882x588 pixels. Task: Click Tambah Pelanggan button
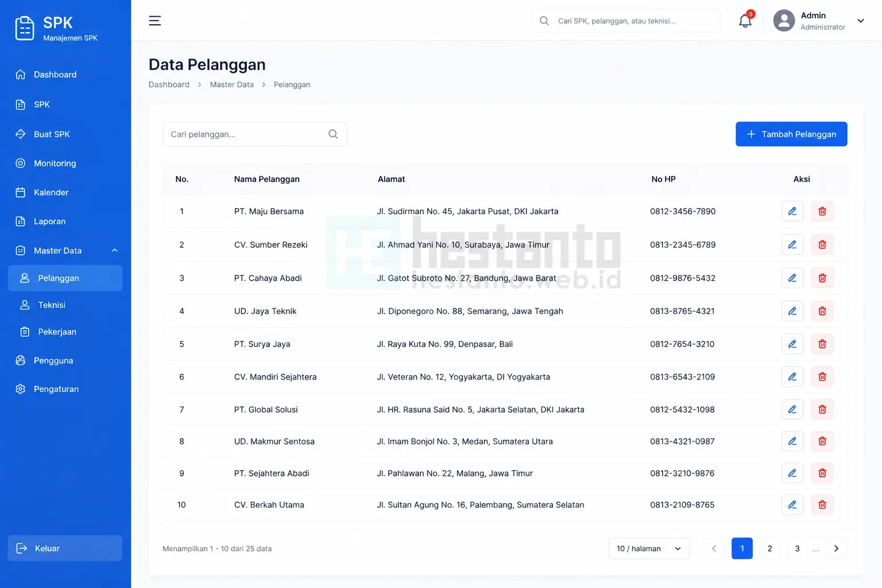[791, 134]
